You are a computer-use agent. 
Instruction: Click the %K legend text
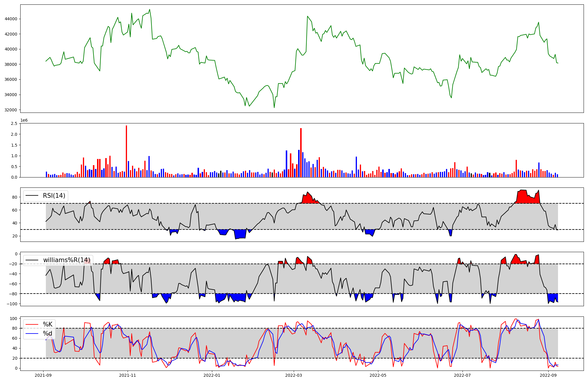[x=48, y=324]
